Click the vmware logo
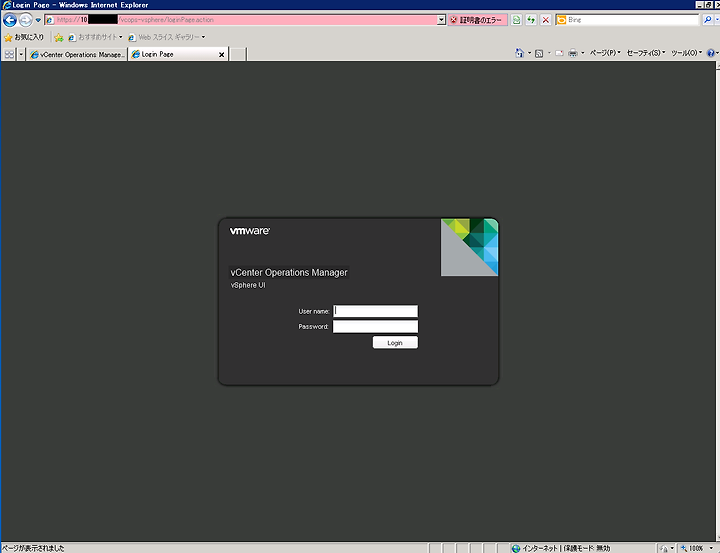 click(x=250, y=231)
